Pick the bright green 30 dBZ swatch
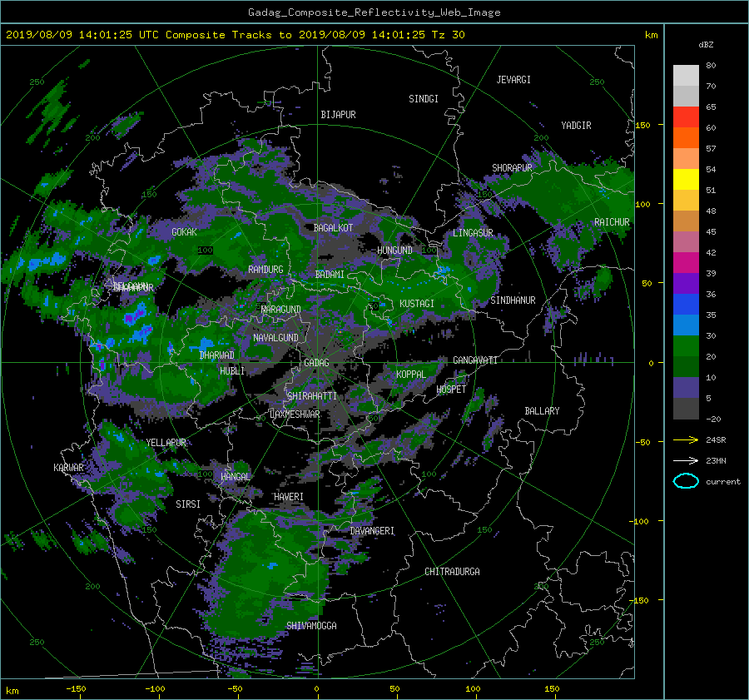 (x=686, y=345)
